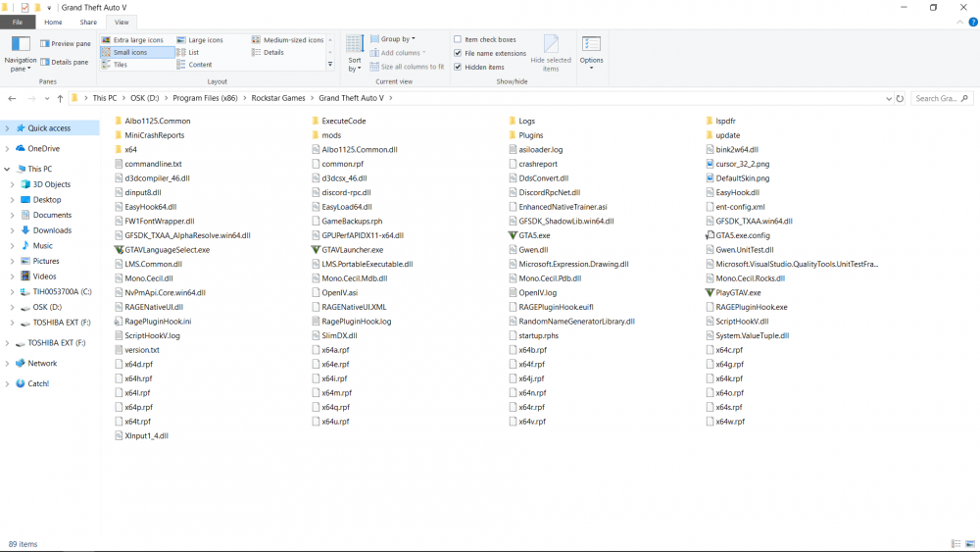Screen dimensions: 980x552
Task: Select the DefaultSkin.png image icon
Action: tap(710, 178)
